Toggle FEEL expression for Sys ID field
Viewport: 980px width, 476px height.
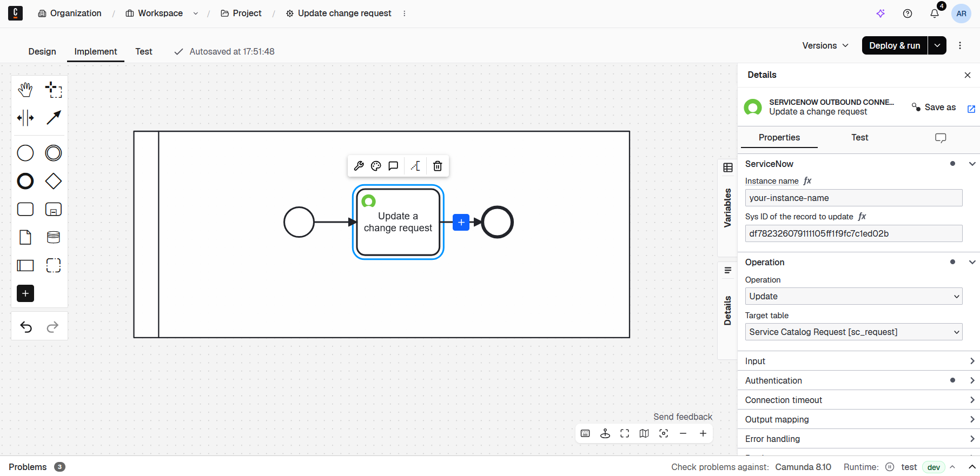[x=862, y=217]
